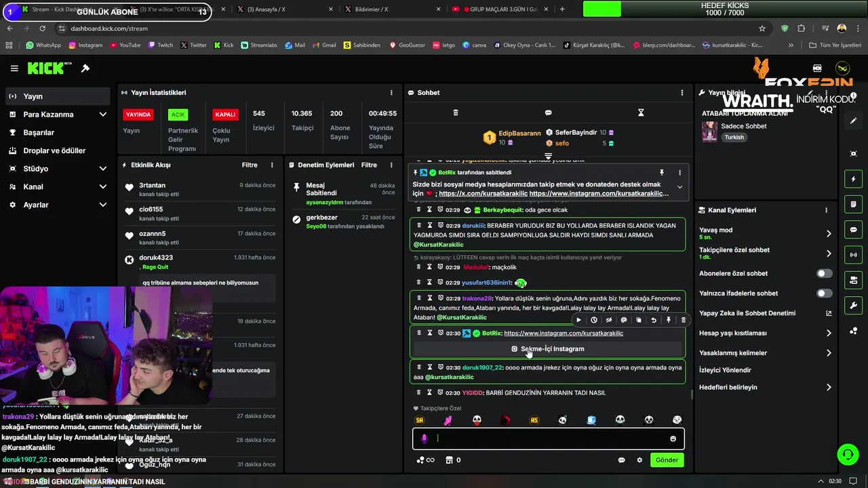
Task: Select Yayın in left sidebar
Action: pyautogui.click(x=57, y=96)
